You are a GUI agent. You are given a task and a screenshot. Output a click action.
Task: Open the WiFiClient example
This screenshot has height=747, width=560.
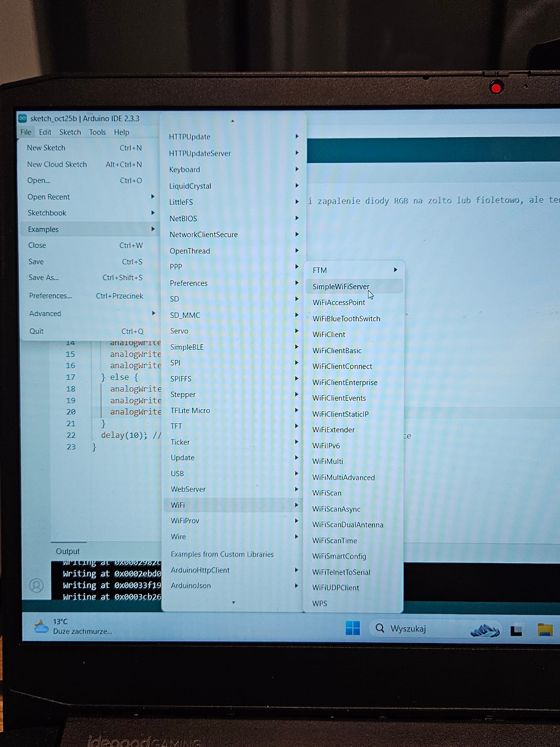(x=354, y=334)
